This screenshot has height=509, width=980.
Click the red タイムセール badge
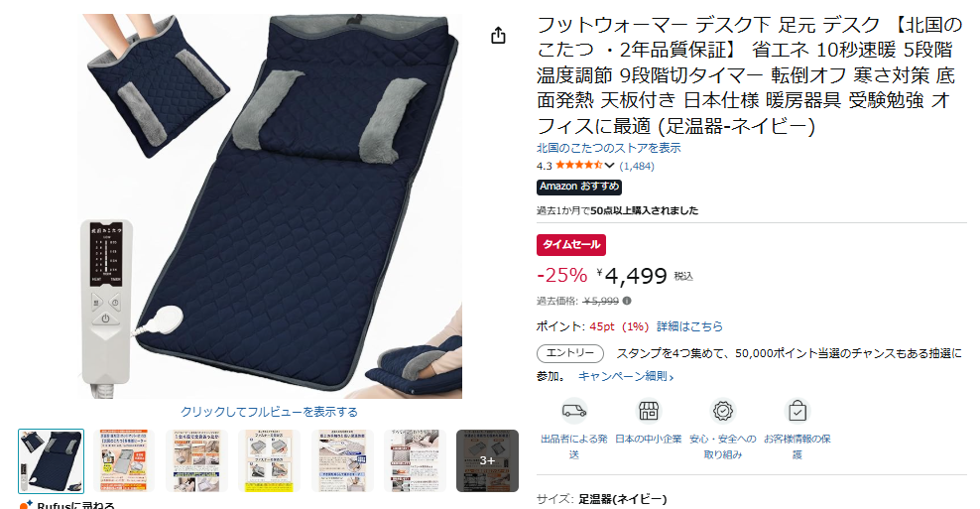point(571,245)
